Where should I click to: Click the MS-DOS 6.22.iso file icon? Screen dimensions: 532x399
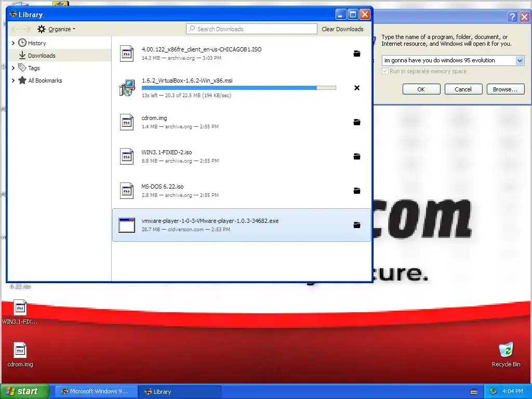click(127, 191)
